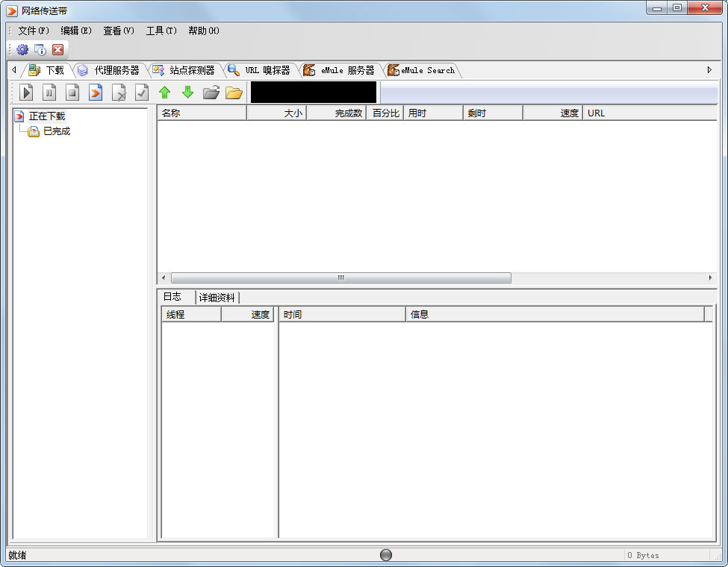Switch to the 详细资料 tab

coord(217,297)
